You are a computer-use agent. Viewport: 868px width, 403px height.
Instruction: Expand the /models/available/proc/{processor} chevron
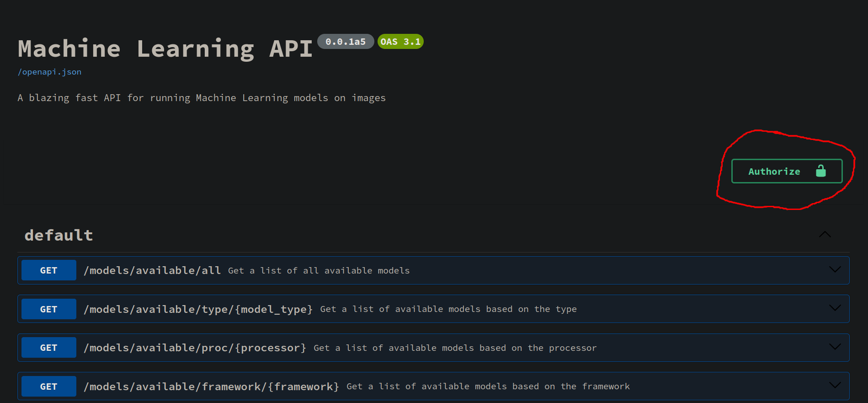pos(835,347)
